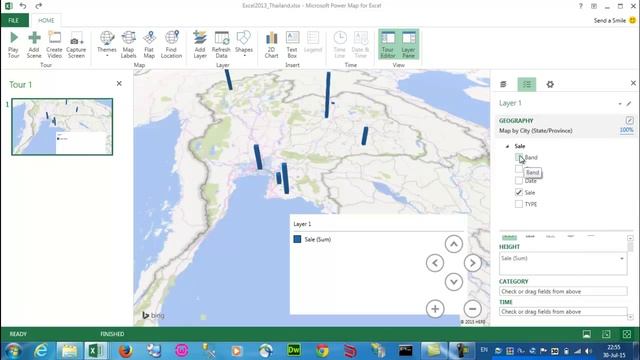Start the tour with Play Tour
Viewport: 640px width, 360px height.
click(x=13, y=44)
